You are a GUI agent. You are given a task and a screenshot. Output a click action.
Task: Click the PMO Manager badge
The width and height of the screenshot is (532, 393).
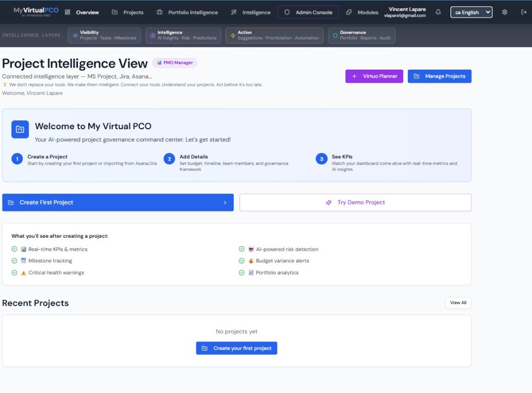click(175, 63)
